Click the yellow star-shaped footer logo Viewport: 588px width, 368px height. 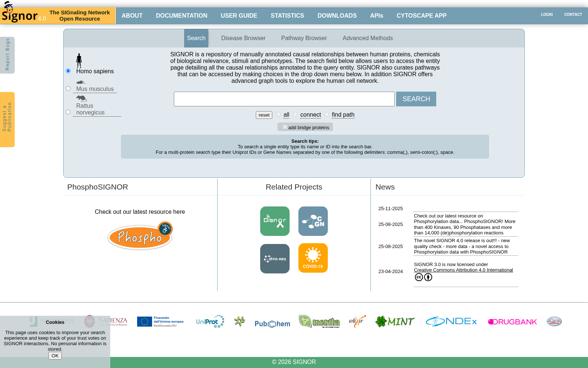point(240,321)
